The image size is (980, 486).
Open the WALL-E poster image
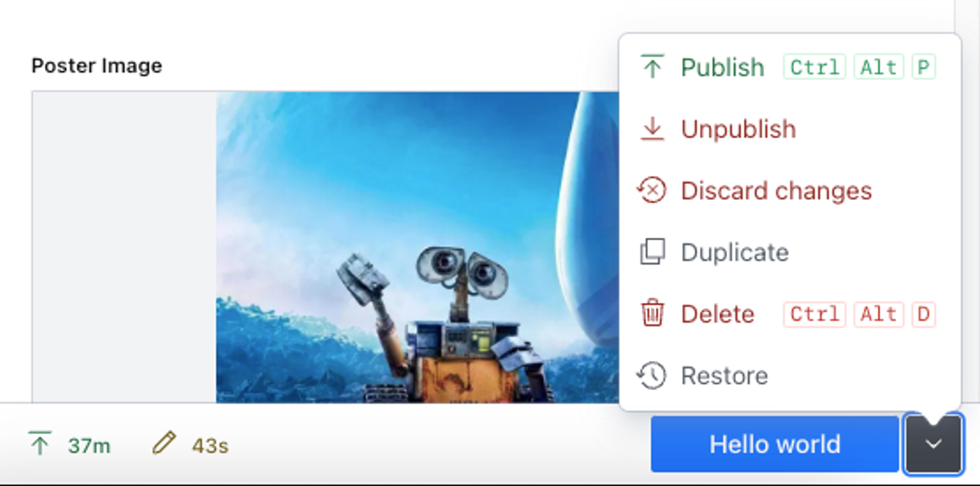pyautogui.click(x=418, y=247)
